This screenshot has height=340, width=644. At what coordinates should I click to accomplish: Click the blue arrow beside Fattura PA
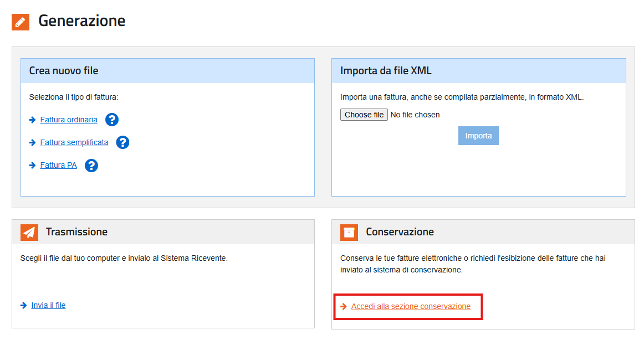click(32, 164)
